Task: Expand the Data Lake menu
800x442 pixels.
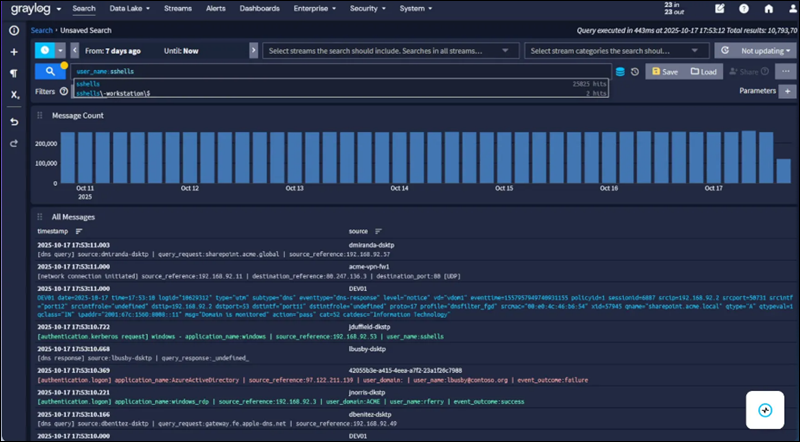Action: point(130,9)
